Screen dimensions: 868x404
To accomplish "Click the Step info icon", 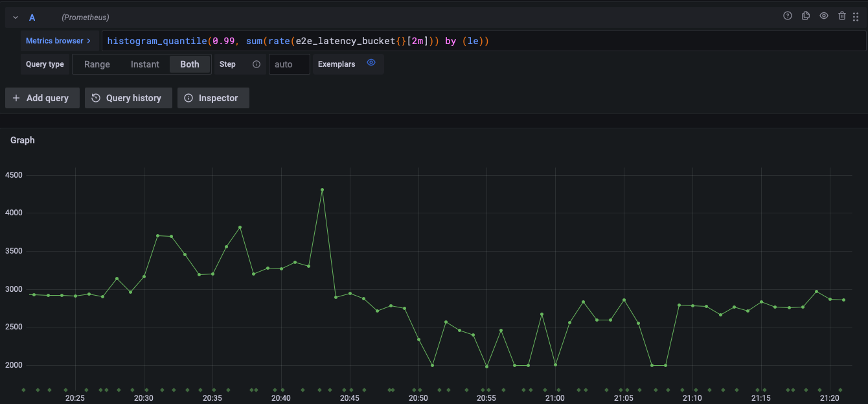I will point(257,64).
